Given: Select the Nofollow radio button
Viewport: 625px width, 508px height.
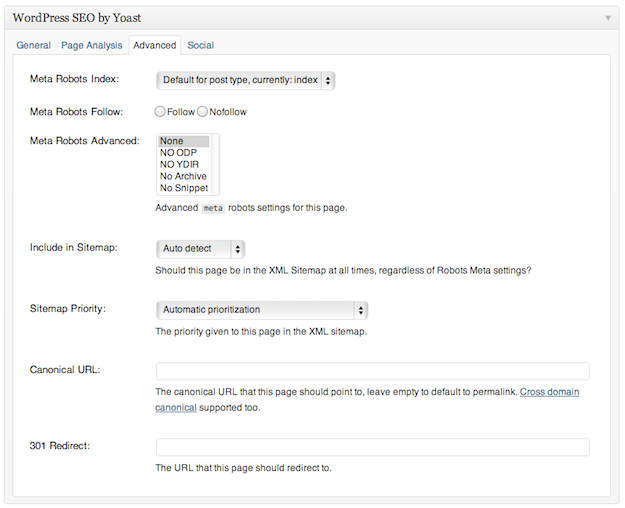Looking at the screenshot, I should click(x=202, y=112).
